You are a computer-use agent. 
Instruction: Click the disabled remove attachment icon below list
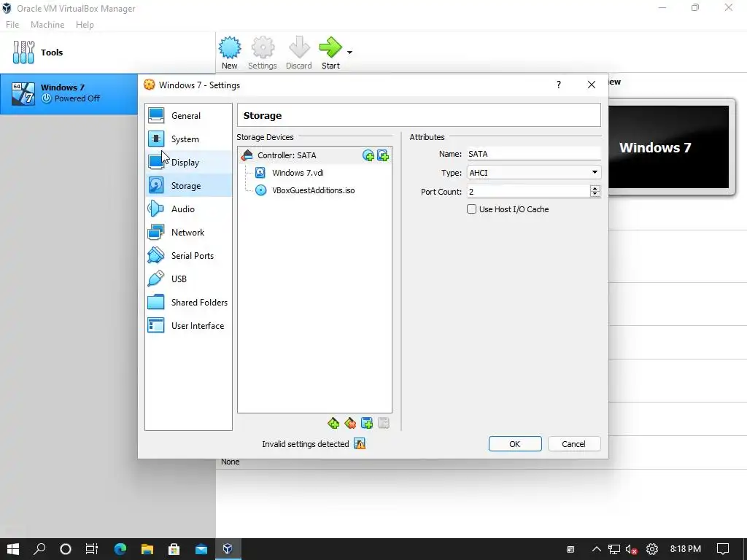point(384,423)
